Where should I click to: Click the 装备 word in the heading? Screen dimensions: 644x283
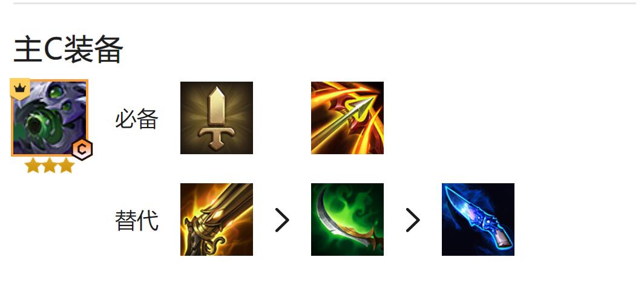coord(94,49)
